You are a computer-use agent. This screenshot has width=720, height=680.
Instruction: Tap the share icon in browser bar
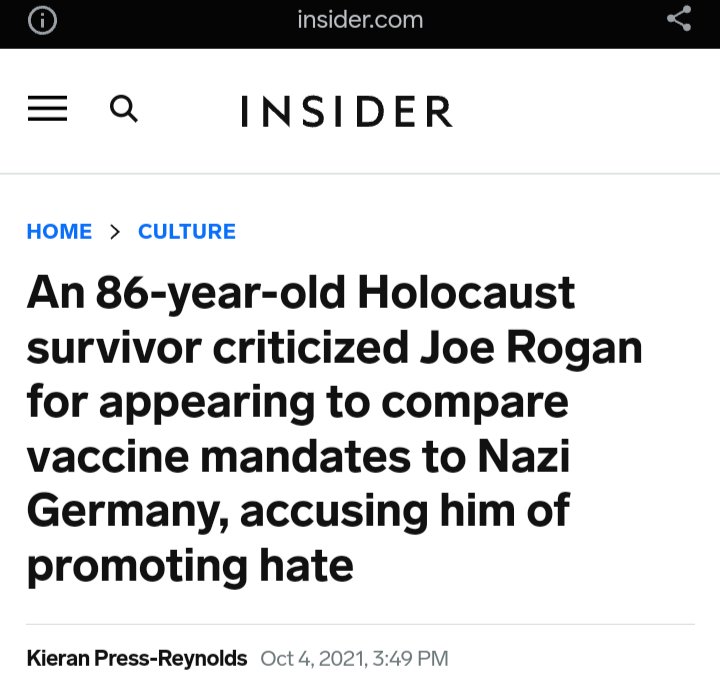[x=679, y=20]
